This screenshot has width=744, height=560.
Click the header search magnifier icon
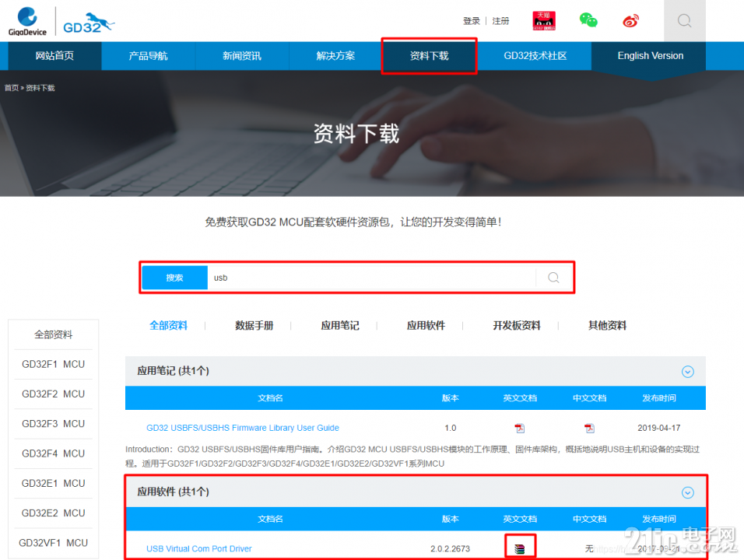(x=684, y=21)
